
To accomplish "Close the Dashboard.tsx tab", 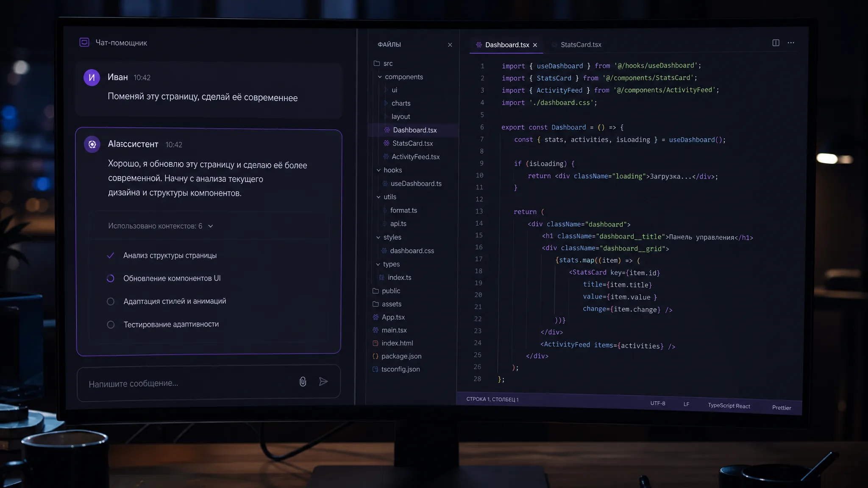I will pos(535,45).
